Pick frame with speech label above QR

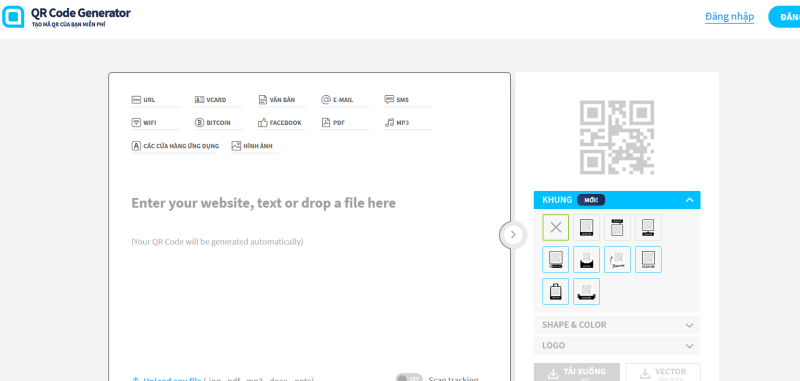tap(617, 227)
